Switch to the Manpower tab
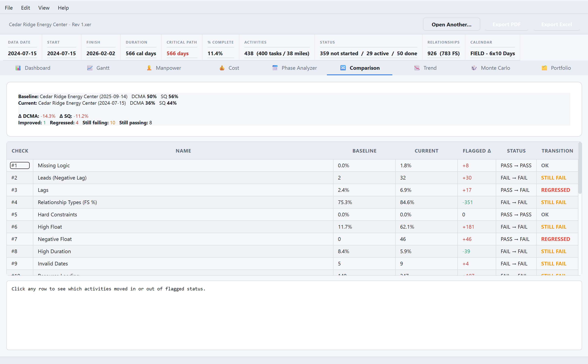The image size is (588, 364). tap(164, 68)
